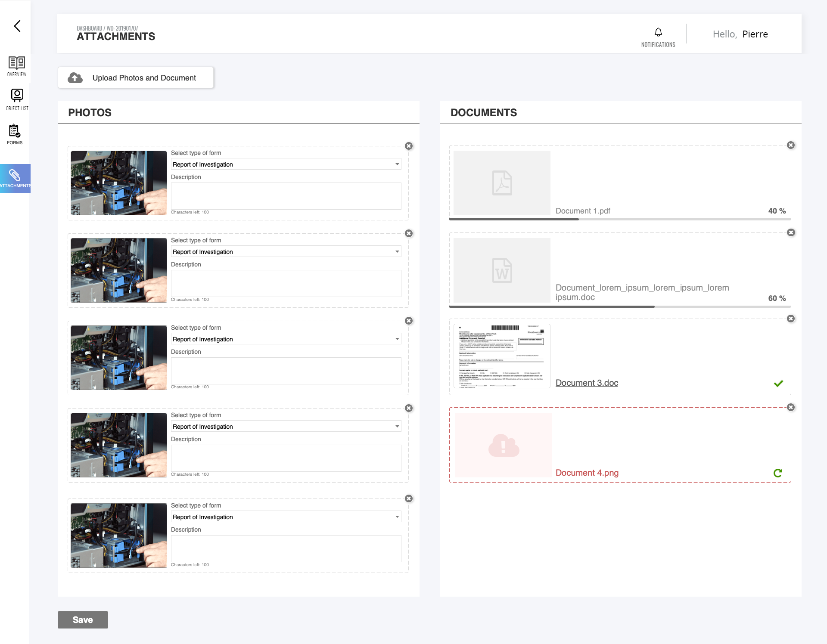The height and width of the screenshot is (644, 827).
Task: Click progress bar of lorem ipsum document
Action: [x=620, y=307]
